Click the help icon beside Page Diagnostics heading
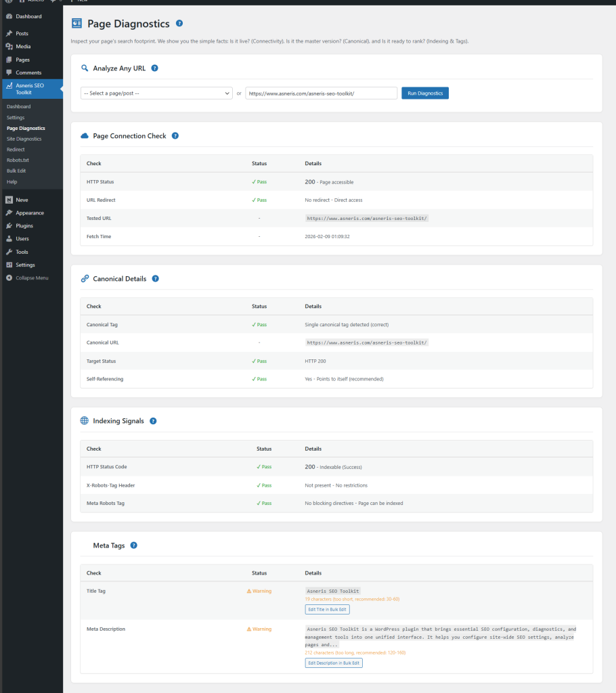Image resolution: width=616 pixels, height=693 pixels. [x=179, y=23]
